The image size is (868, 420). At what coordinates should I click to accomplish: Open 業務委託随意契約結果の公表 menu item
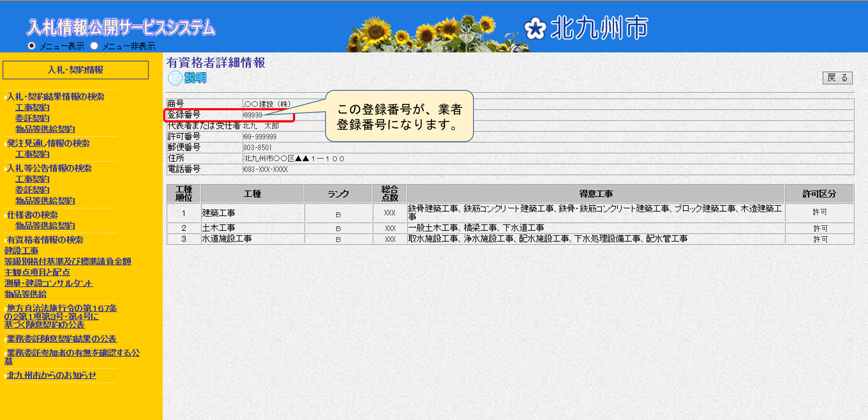tap(62, 339)
